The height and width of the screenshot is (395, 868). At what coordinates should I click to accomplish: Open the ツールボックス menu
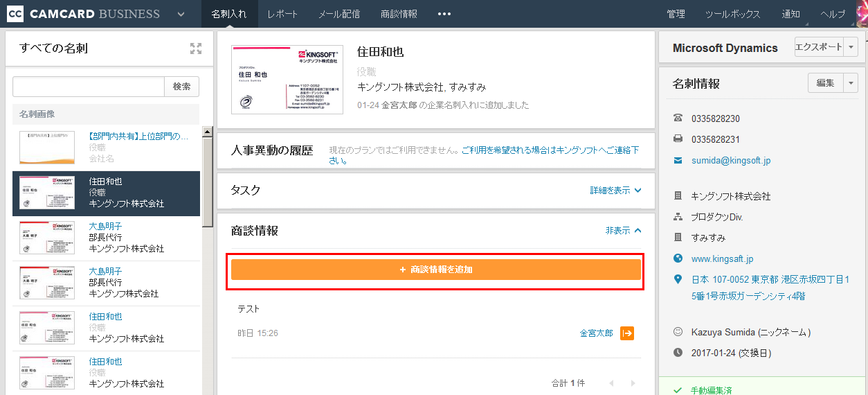[x=733, y=14]
